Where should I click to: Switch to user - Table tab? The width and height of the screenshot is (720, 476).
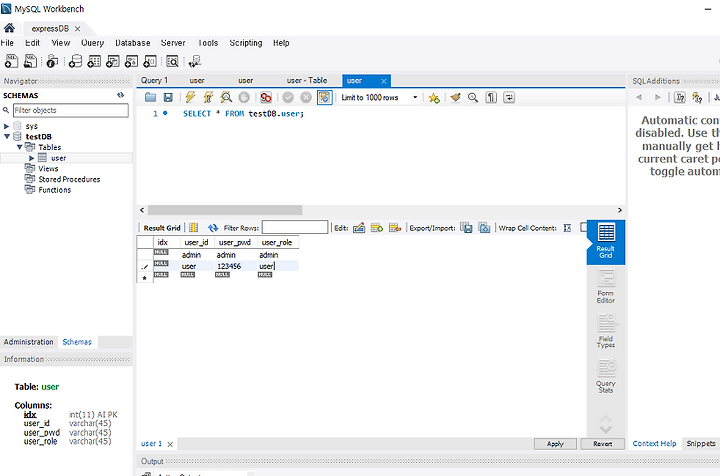307,80
